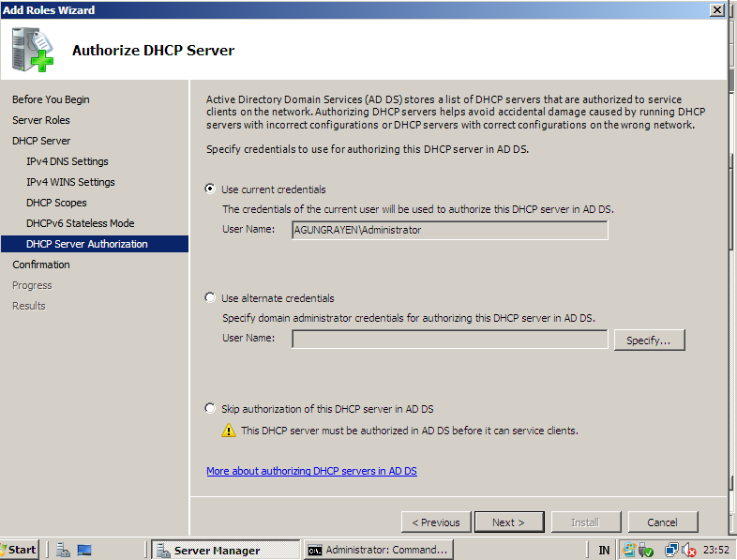737x560 pixels.
Task: Switch to Administrator: Command taskbar window
Action: tap(379, 550)
